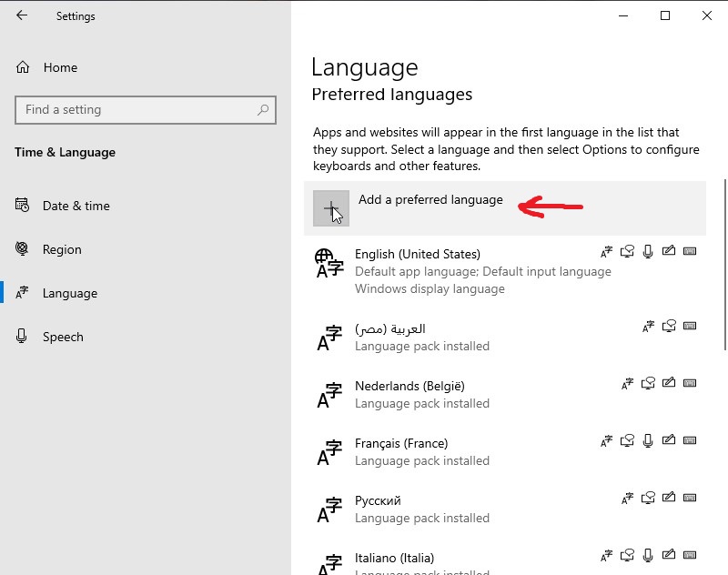Select the Arabic (Egypt) language entry
Image resolution: width=728 pixels, height=575 pixels.
tap(505, 338)
